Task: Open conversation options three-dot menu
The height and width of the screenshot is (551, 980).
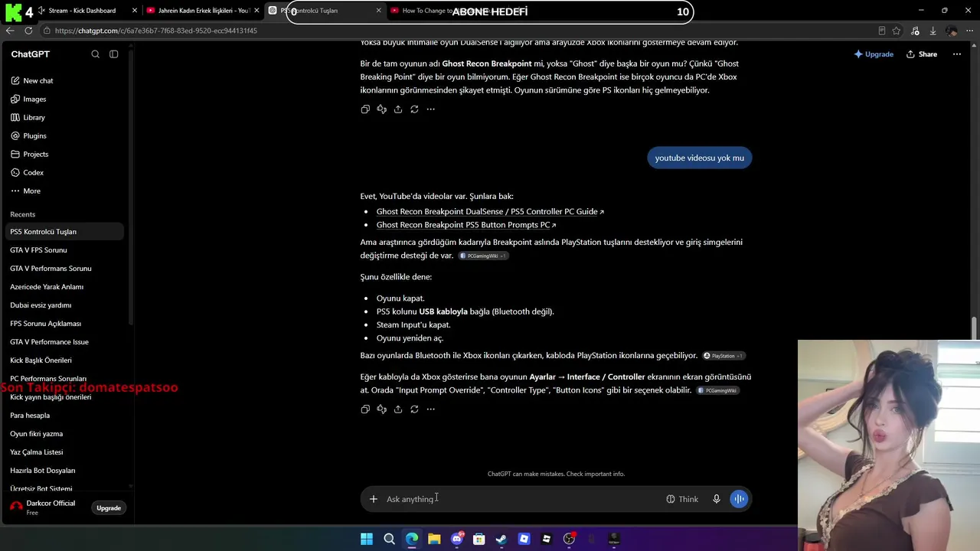Action: point(956,54)
